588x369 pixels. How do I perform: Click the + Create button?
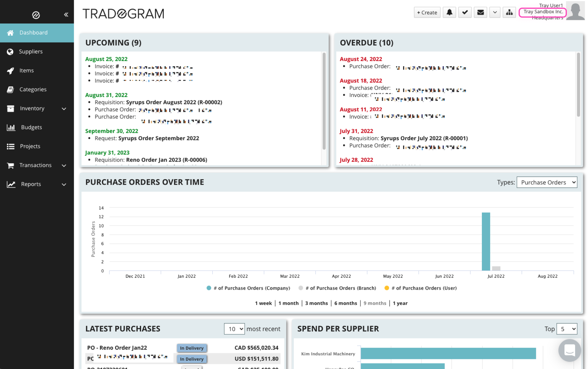[427, 12]
